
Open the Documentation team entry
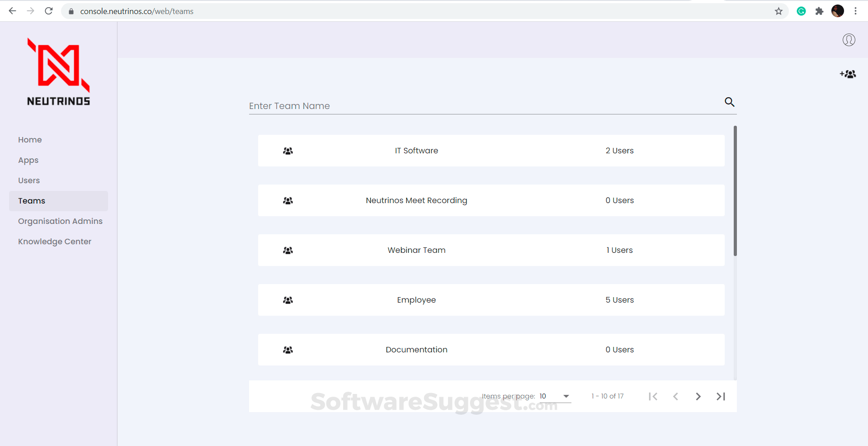pos(491,350)
